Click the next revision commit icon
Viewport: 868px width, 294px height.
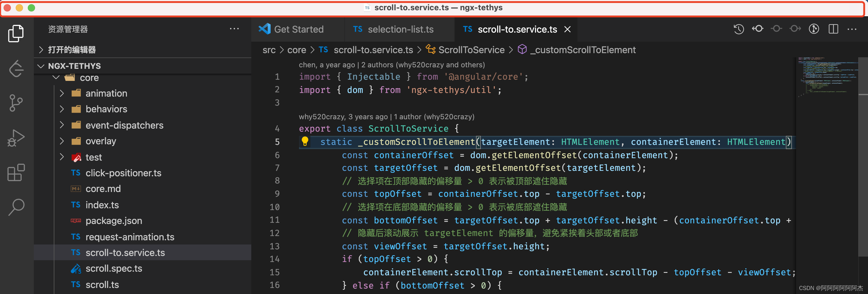795,29
